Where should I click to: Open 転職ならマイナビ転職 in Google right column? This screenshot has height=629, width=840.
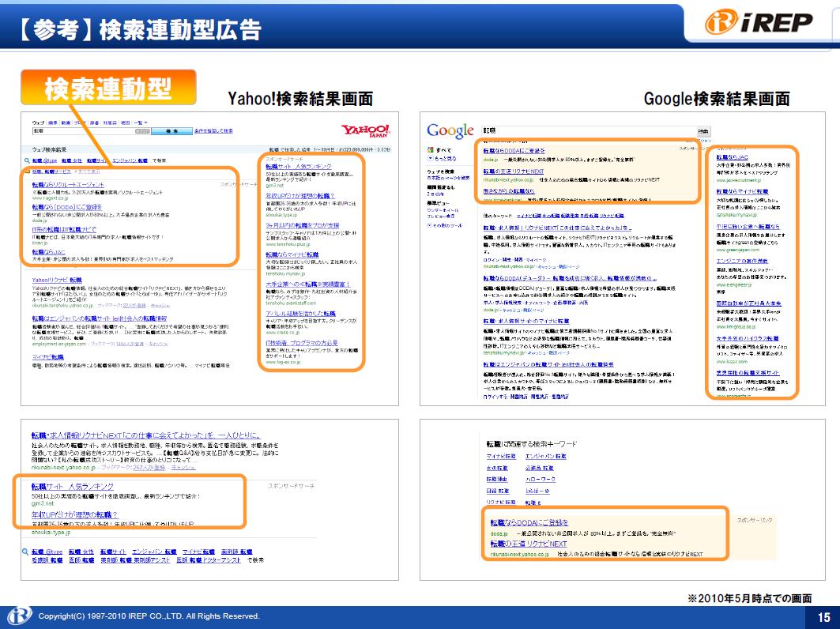point(742,190)
